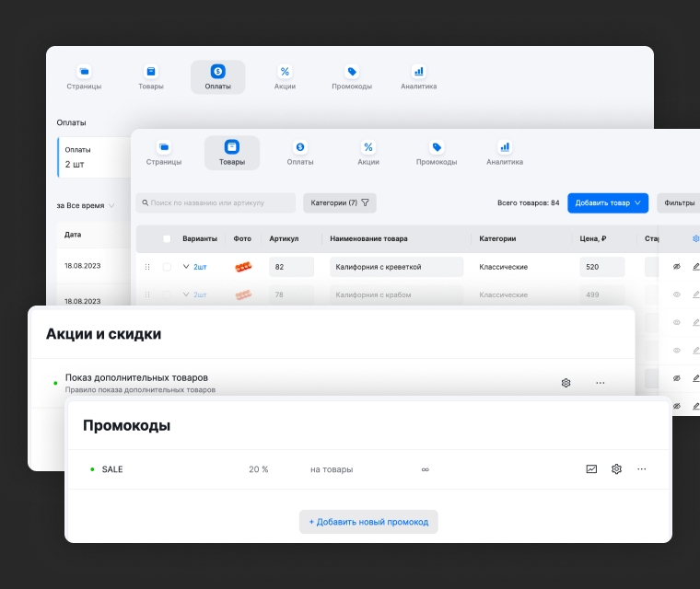Viewport: 700px width, 589px height.
Task: Click the search field for name or article
Action: pos(216,202)
